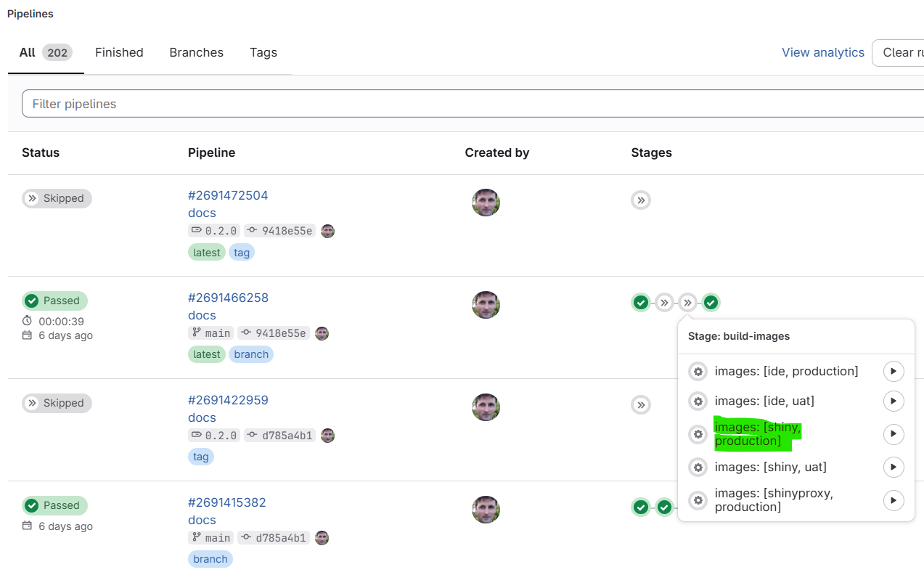The image size is (924, 575).
Task: Open skipped stage icon of pipeline #2691472504
Action: 641,200
